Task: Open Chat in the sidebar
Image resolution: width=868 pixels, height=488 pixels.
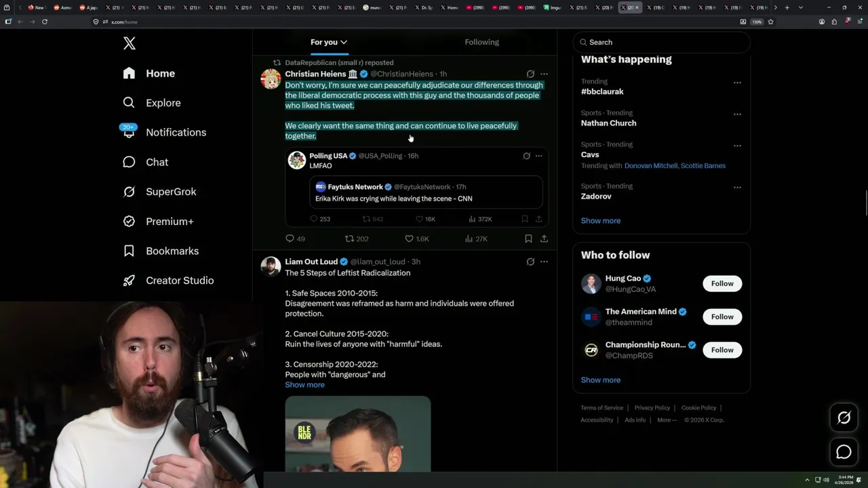Action: tap(146, 162)
